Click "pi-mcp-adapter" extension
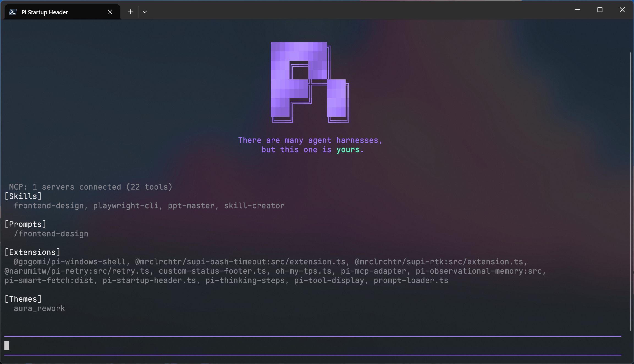The width and height of the screenshot is (634, 364). click(x=374, y=271)
